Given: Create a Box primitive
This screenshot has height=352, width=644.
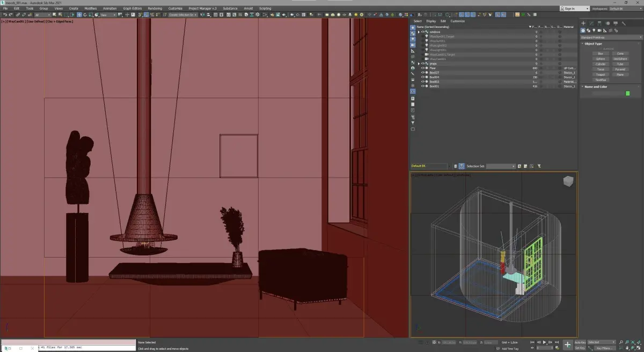Looking at the screenshot, I should 601,54.
